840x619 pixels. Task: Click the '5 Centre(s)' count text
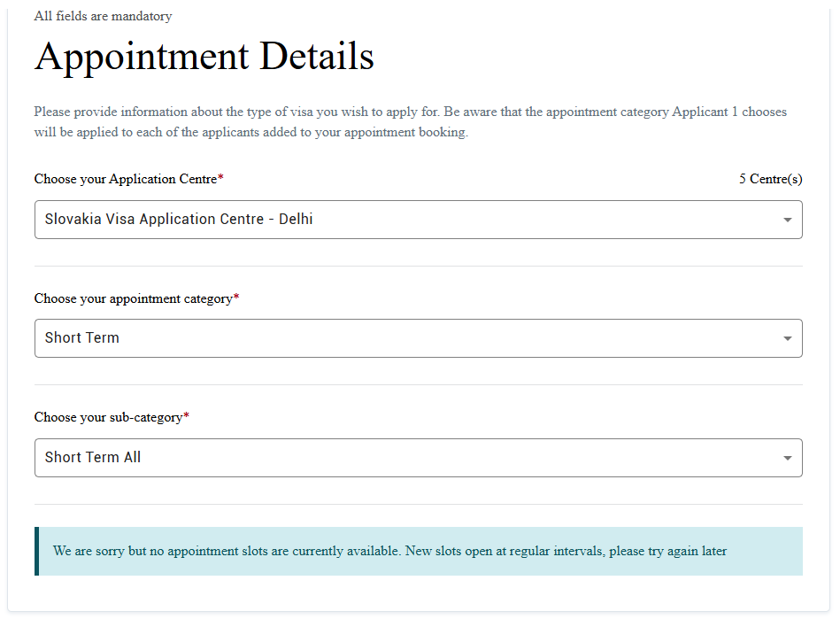click(770, 179)
